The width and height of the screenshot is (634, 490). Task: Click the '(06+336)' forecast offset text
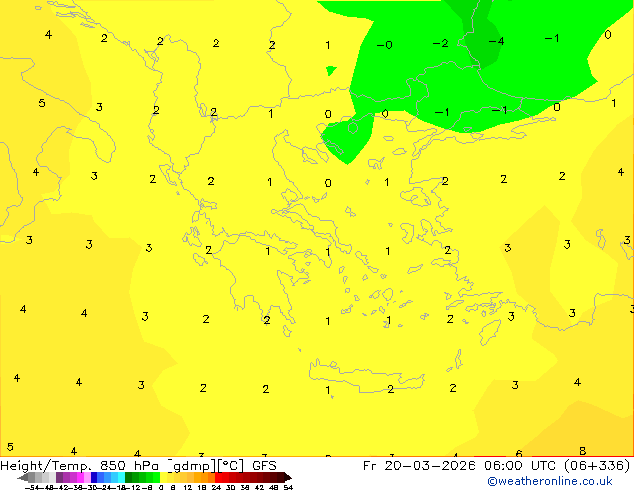(597, 466)
